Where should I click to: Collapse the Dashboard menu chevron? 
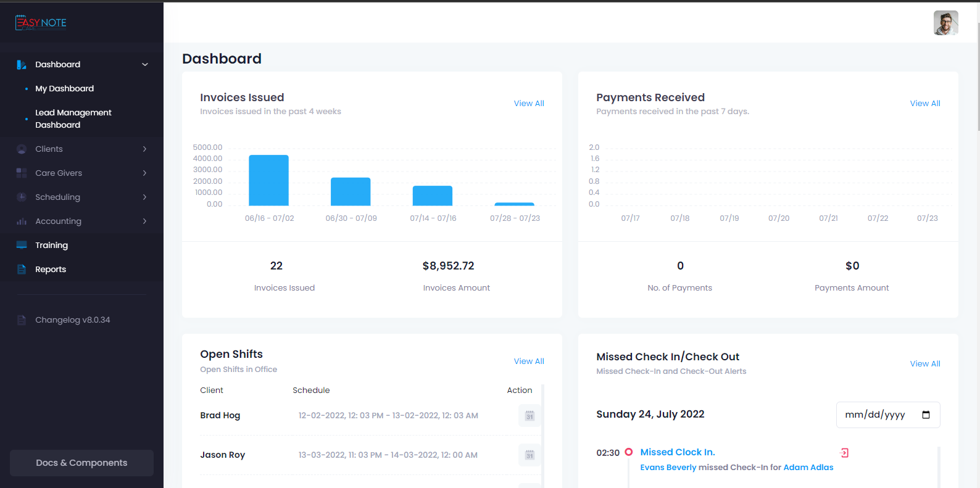145,65
